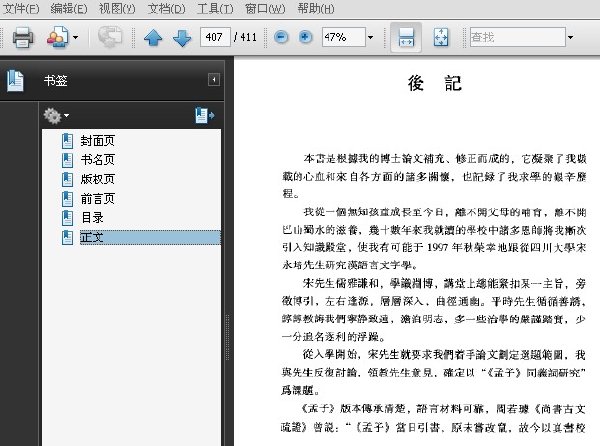Select the 目录 bookmark
This screenshot has height=446, width=600.
pos(92,218)
